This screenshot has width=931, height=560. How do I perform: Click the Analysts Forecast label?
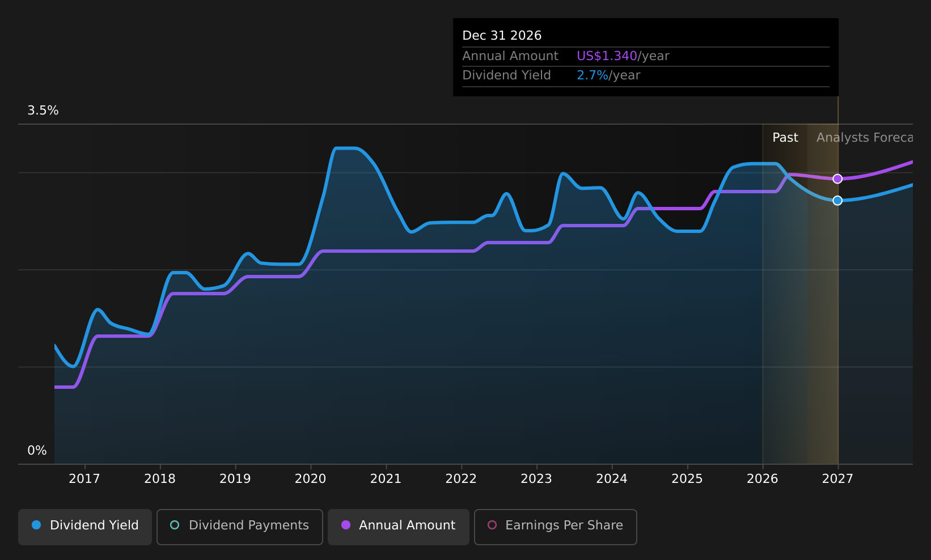(865, 138)
